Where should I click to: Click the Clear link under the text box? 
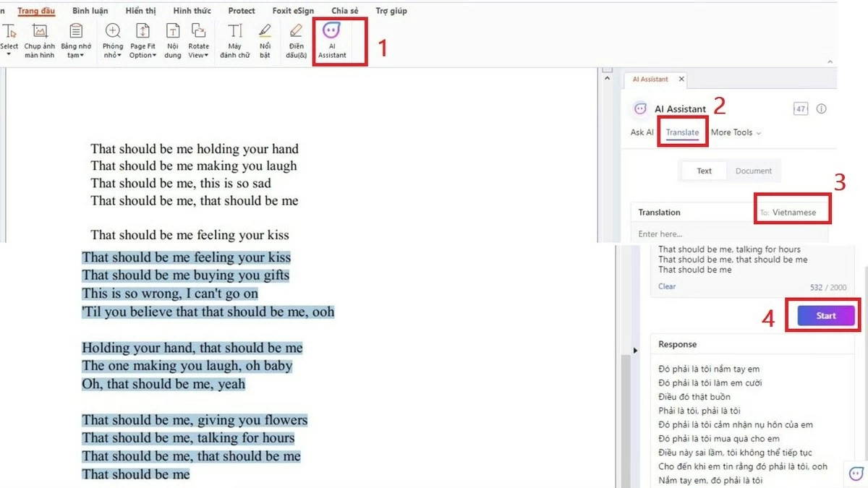pos(665,286)
